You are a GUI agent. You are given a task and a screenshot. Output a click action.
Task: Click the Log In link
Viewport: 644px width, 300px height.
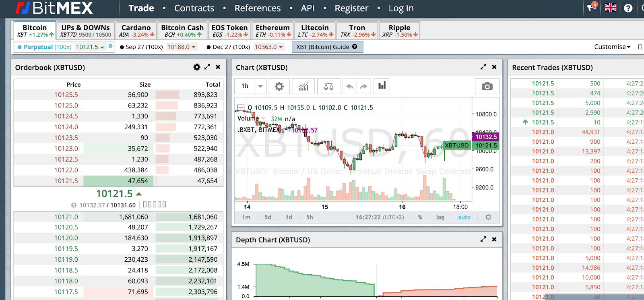tap(401, 8)
